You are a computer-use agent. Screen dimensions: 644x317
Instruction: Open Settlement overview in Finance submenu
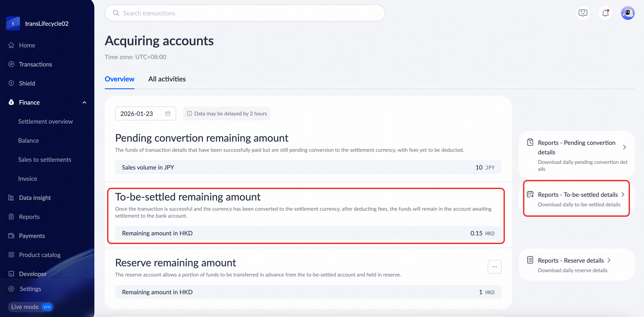tap(45, 121)
